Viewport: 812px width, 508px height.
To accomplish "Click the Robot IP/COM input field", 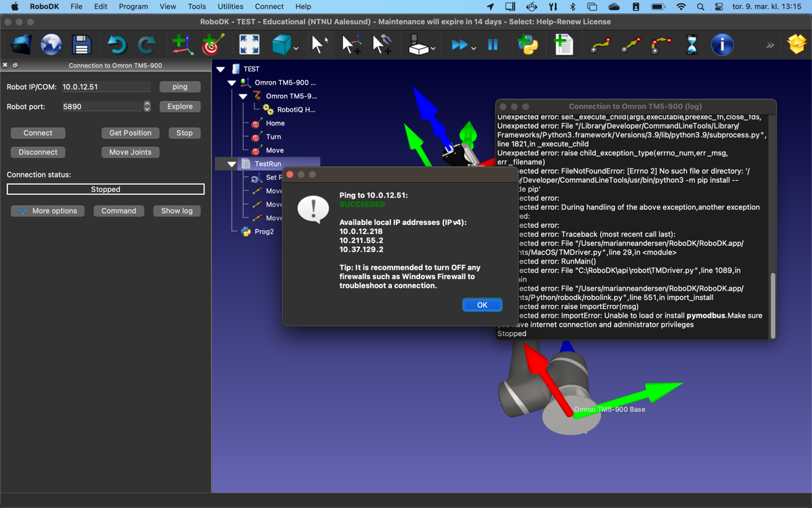I will point(106,87).
